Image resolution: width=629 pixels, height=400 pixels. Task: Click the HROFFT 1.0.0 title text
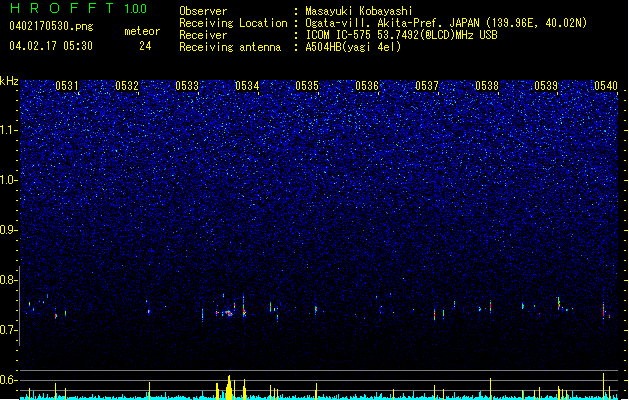click(78, 8)
